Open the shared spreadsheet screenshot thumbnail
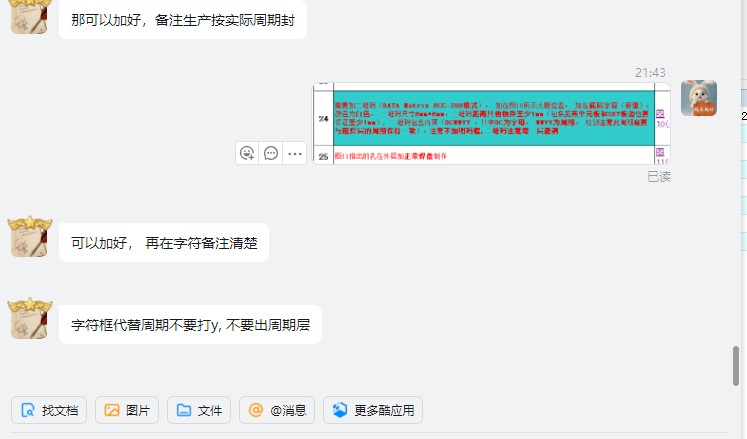Viewport: 747px width, 439px height. pos(492,123)
